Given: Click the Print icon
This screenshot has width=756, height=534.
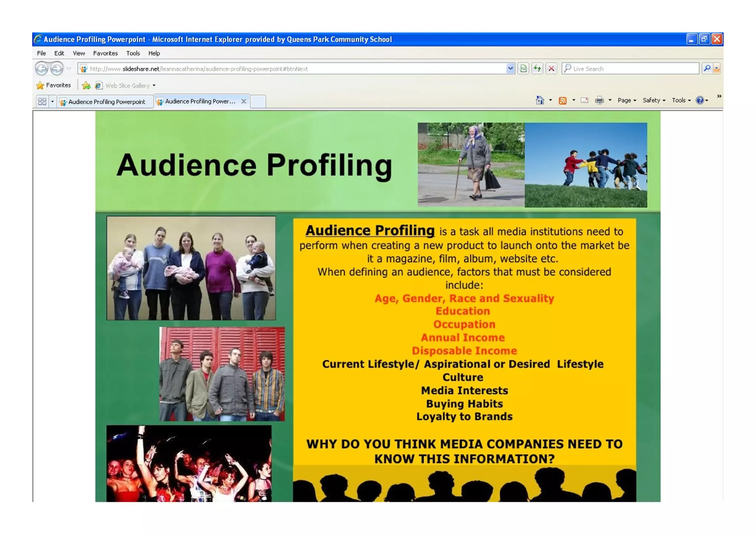Looking at the screenshot, I should tap(599, 100).
